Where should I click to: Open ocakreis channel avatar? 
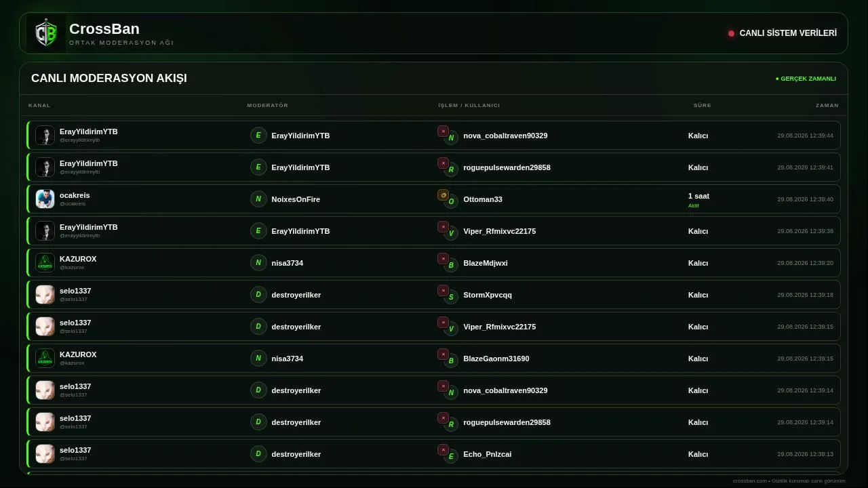pos(45,199)
